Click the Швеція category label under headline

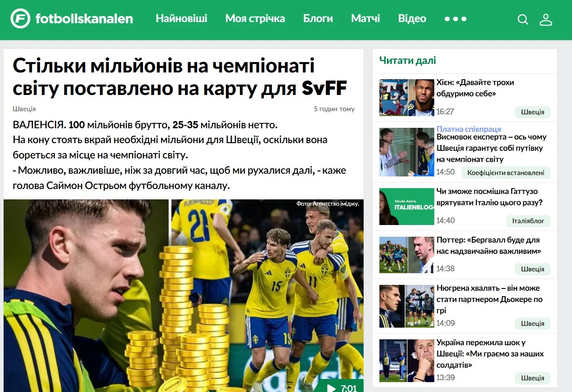[x=24, y=109]
